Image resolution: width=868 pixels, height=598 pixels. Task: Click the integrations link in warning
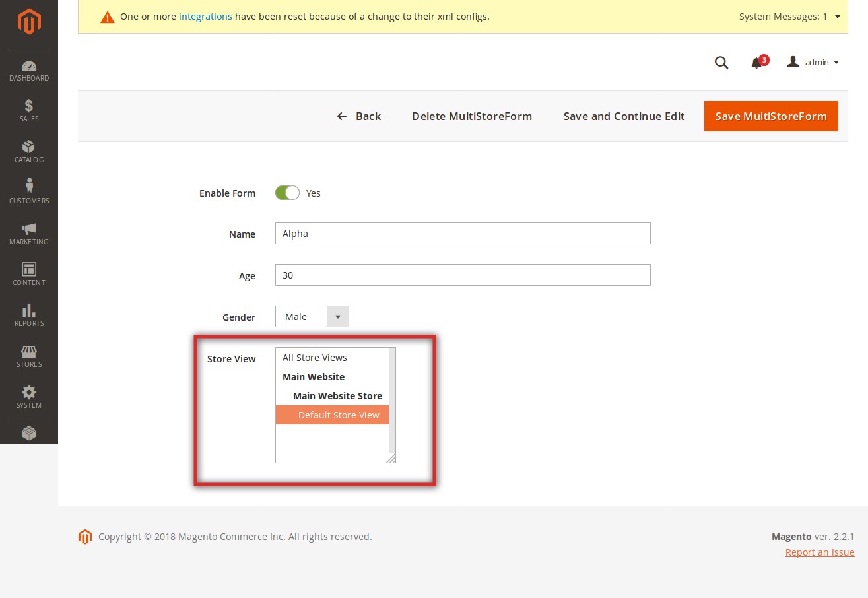[x=205, y=17]
